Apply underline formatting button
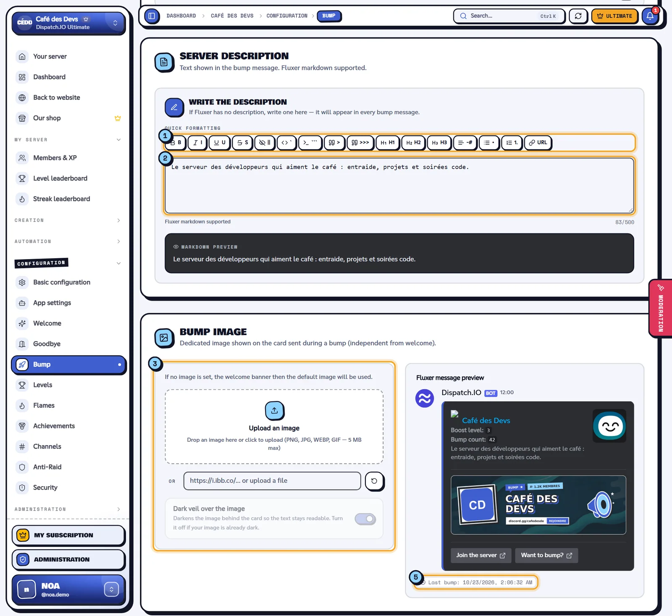 pyautogui.click(x=219, y=143)
